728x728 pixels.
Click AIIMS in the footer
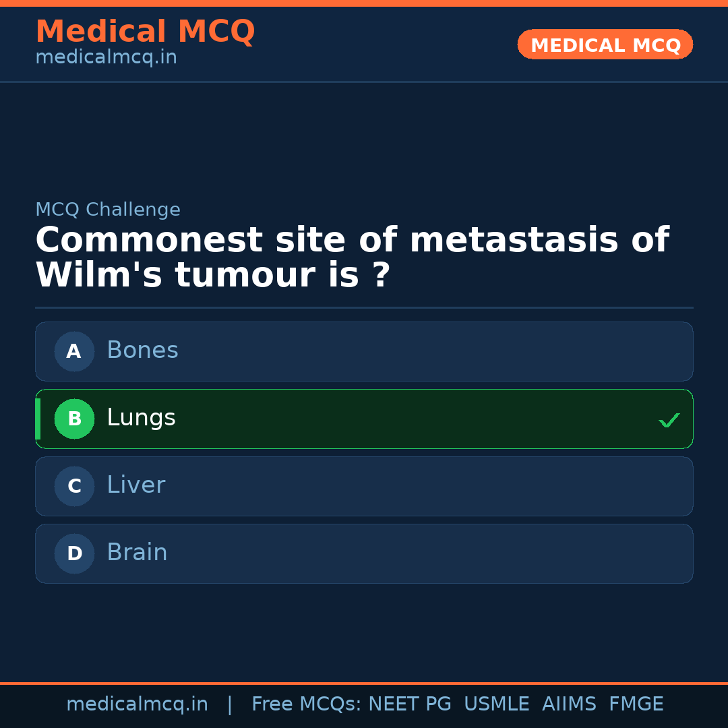pyautogui.click(x=569, y=704)
